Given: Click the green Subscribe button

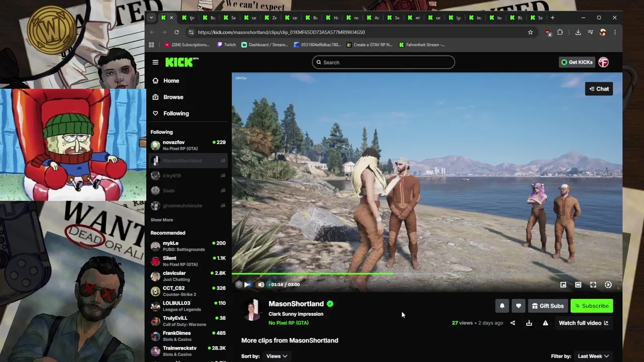Looking at the screenshot, I should coord(592,306).
